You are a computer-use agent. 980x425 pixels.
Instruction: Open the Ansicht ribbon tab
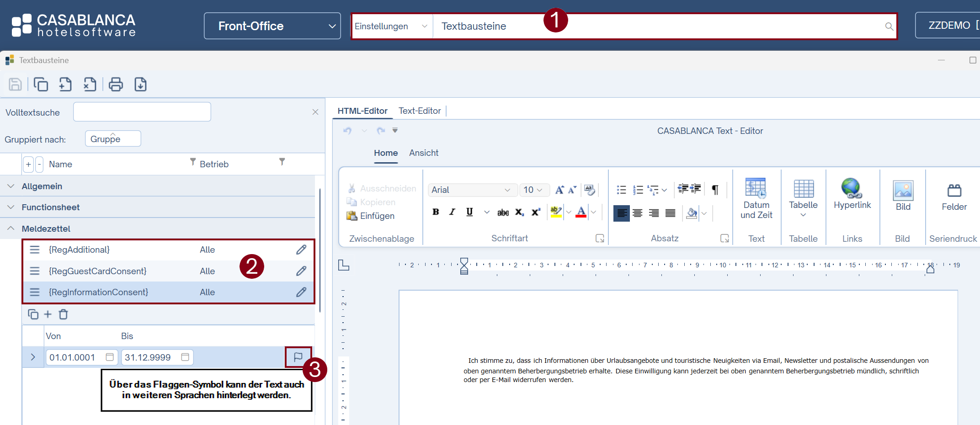pyautogui.click(x=423, y=153)
